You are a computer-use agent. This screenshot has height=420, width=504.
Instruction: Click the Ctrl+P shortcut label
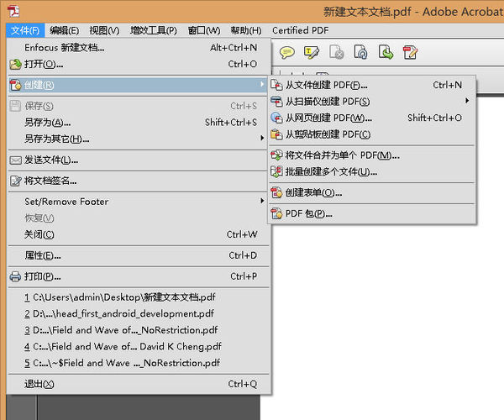click(x=244, y=276)
